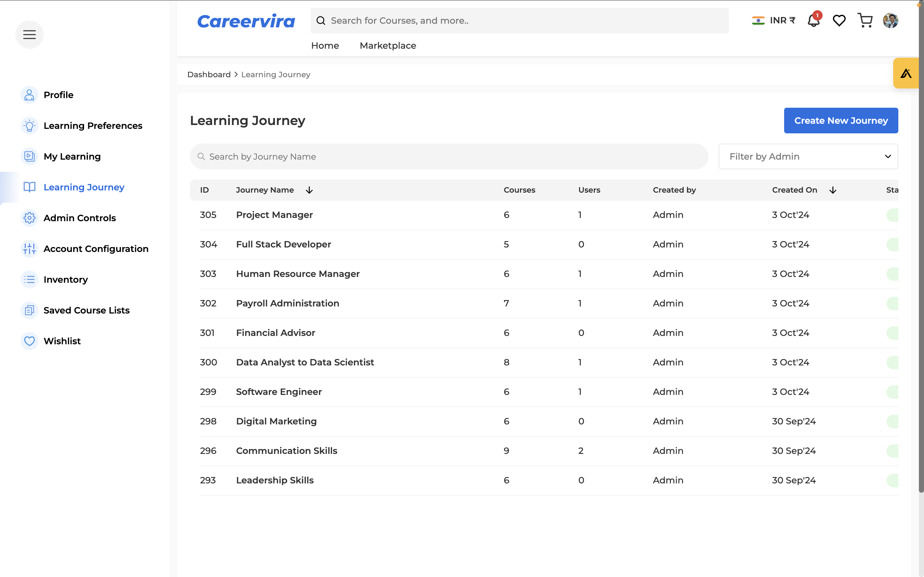Click the Account Configuration sliders icon
Screen dimensions: 924x577
coord(30,249)
